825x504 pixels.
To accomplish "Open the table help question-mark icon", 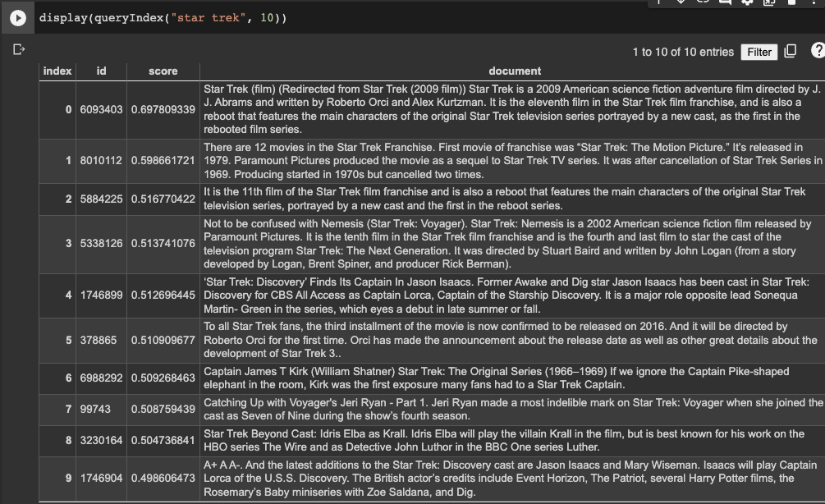I will click(x=818, y=51).
